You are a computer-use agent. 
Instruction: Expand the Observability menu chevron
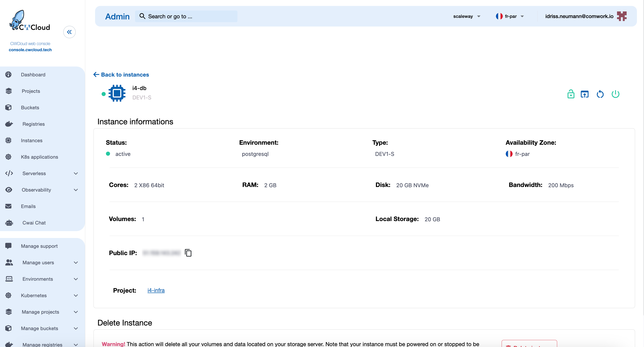coord(76,190)
